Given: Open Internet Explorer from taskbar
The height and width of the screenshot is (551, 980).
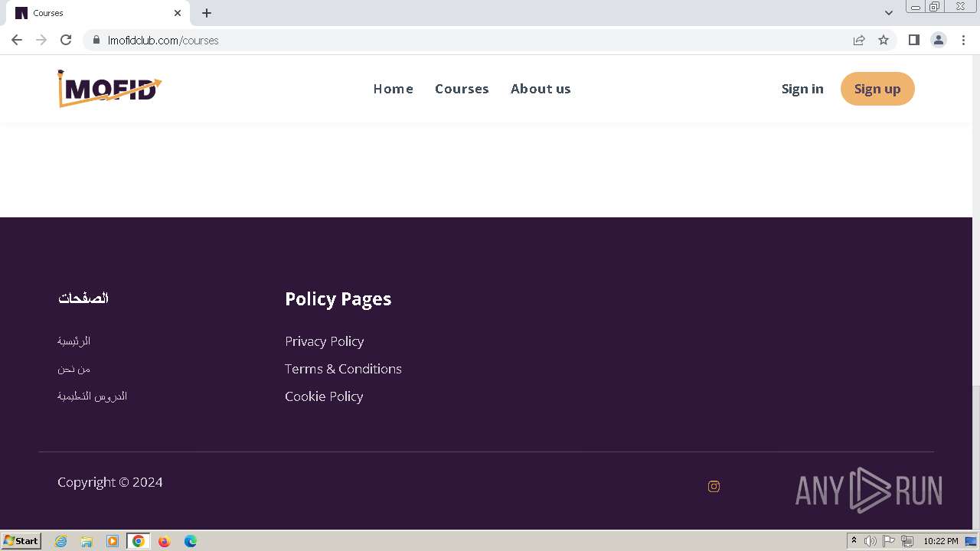Looking at the screenshot, I should [61, 541].
